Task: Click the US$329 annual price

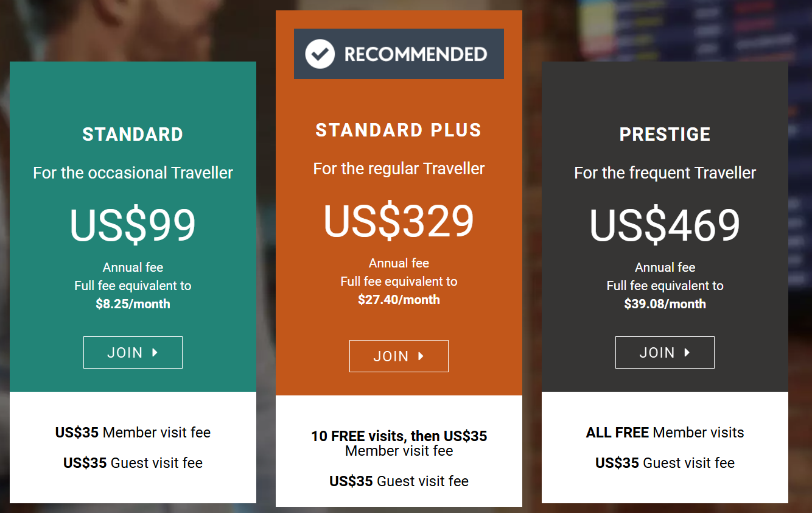Action: 399,221
